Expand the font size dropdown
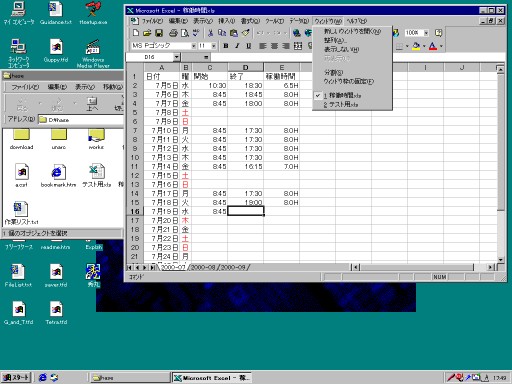512x384 pixels. pyautogui.click(x=213, y=46)
